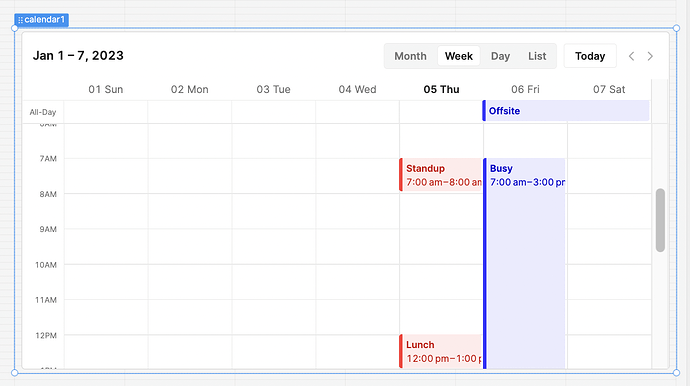Go to the previous week arrow
690x386 pixels.
click(631, 56)
